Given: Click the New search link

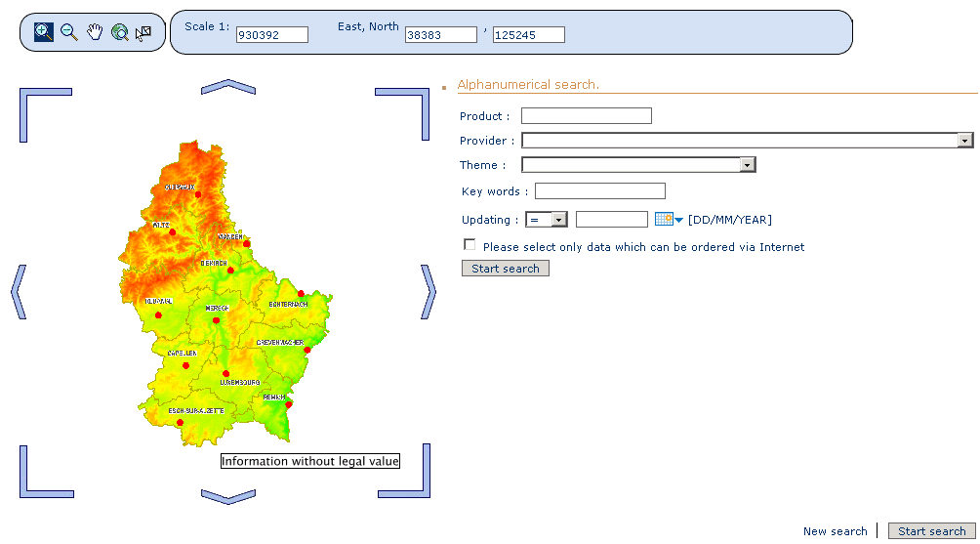Looking at the screenshot, I should (835, 531).
